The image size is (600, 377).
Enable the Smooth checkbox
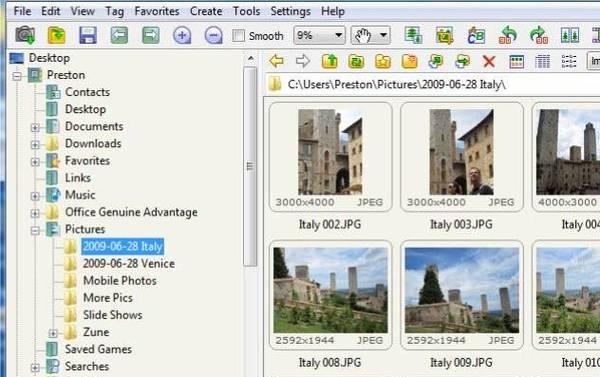(238, 36)
